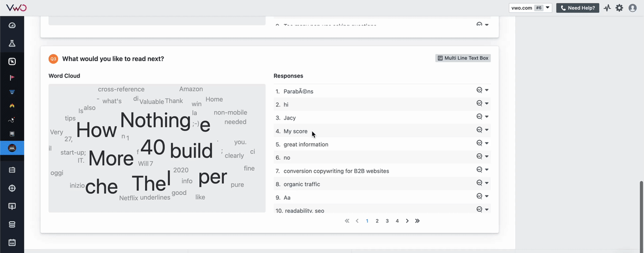Viewport: 644px width, 253px height.
Task: Expand dropdown arrow for ParabÃ©ns response
Action: [x=487, y=90]
